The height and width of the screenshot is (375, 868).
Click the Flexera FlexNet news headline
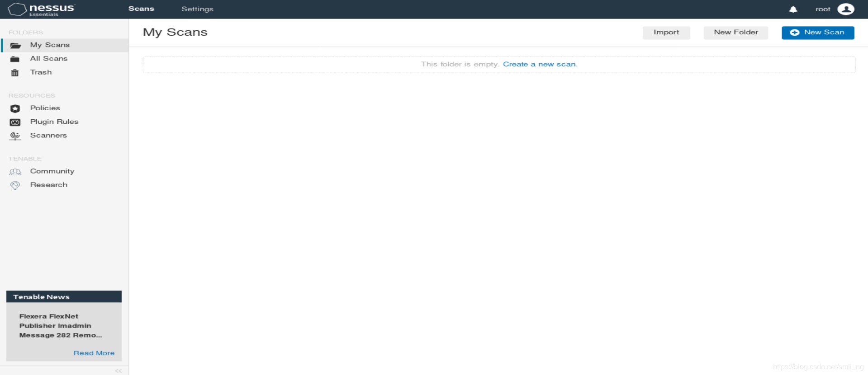point(61,326)
